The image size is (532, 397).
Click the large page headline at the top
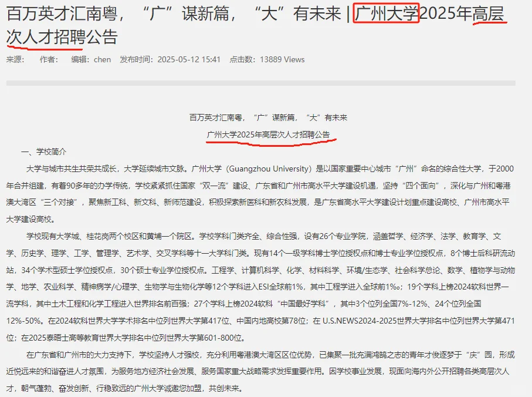click(255, 25)
